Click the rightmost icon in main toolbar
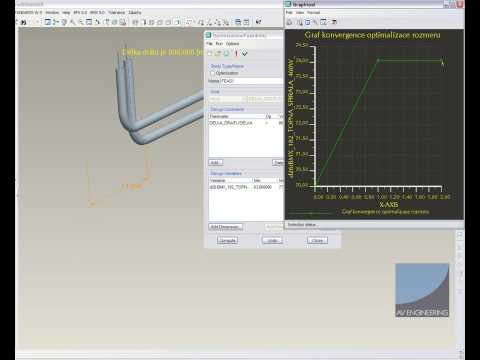Image resolution: width=480 pixels, height=360 pixels. [258, 22]
